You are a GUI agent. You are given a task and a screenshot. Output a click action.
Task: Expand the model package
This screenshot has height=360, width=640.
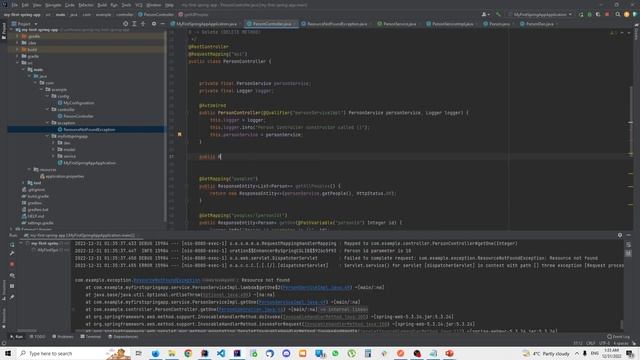pyautogui.click(x=53, y=149)
